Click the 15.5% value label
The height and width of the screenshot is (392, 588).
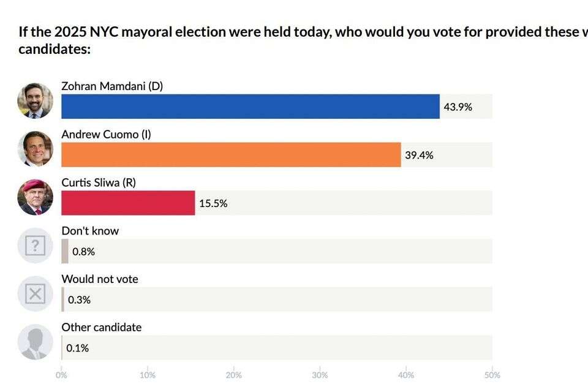[213, 204]
